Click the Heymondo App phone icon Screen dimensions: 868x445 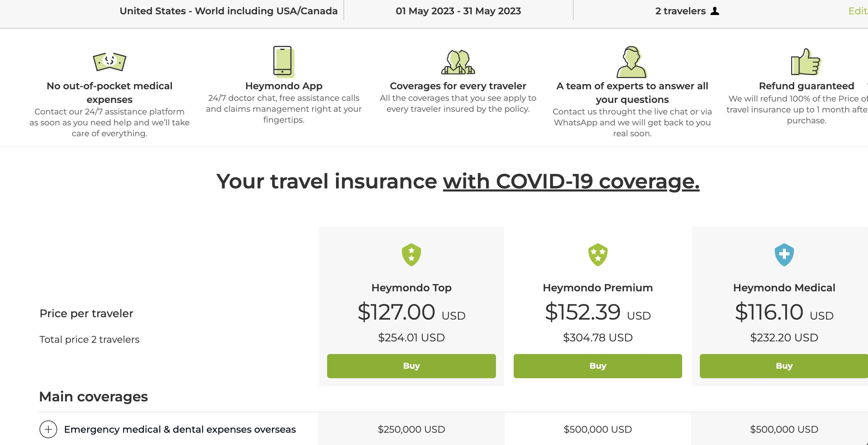284,62
